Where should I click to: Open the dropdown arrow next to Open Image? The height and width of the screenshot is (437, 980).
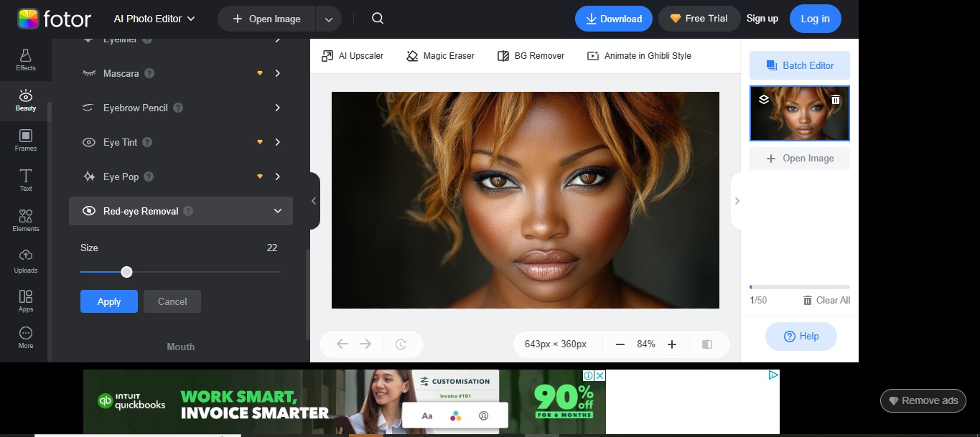pyautogui.click(x=329, y=19)
